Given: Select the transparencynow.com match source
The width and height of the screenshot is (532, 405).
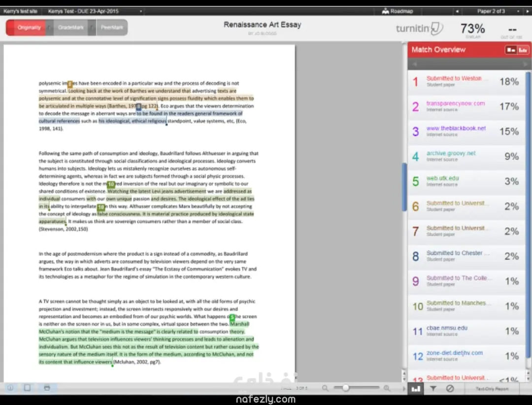Looking at the screenshot, I should click(x=455, y=104).
